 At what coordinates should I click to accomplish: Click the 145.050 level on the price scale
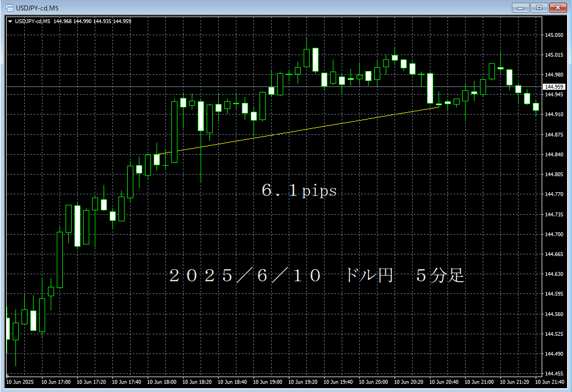pyautogui.click(x=553, y=35)
